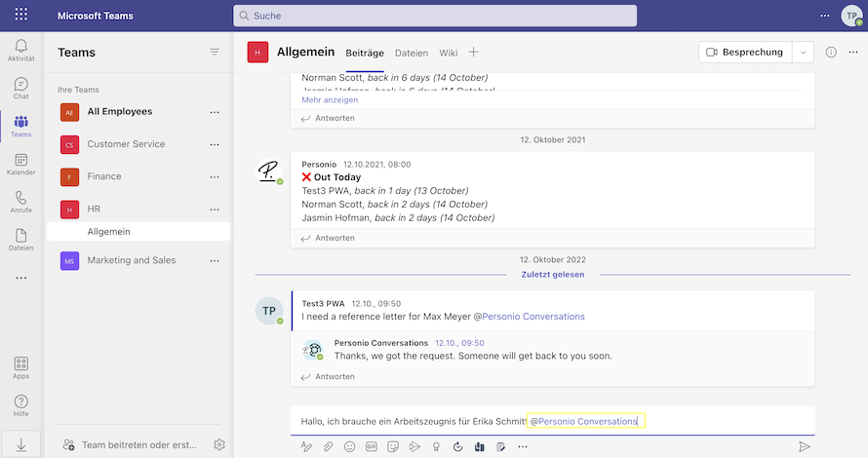The height and width of the screenshot is (458, 868).
Task: Open the formatting options in the compose box
Action: [306, 446]
